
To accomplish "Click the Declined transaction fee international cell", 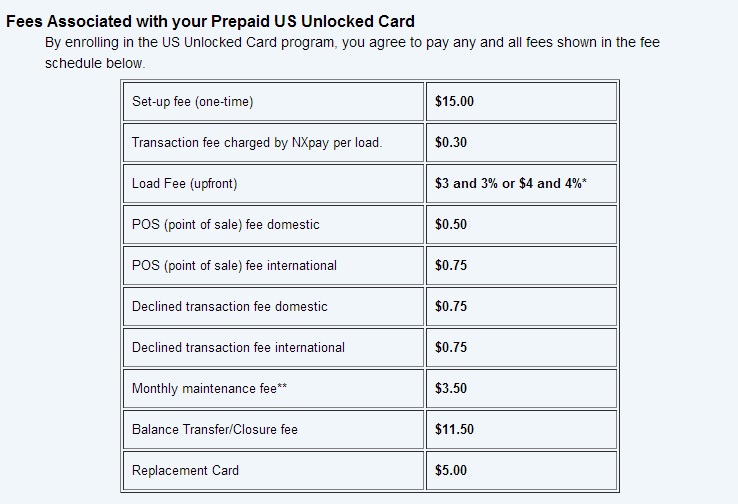I will point(238,348).
